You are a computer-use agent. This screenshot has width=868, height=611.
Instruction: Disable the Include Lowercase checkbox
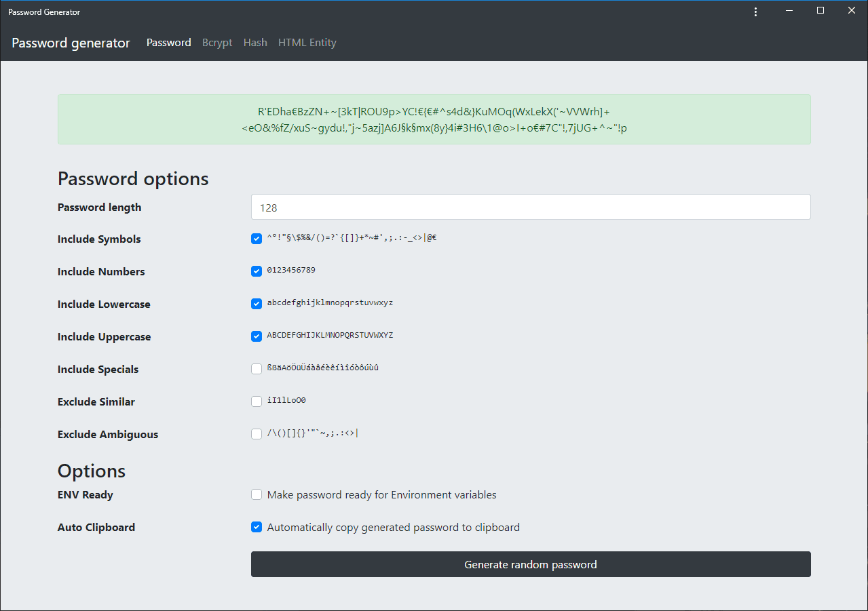coord(257,304)
